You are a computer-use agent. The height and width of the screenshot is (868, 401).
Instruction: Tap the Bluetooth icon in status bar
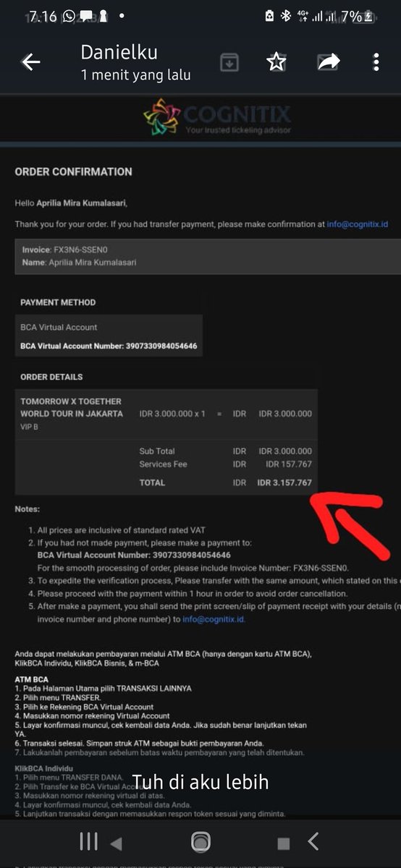tap(285, 15)
